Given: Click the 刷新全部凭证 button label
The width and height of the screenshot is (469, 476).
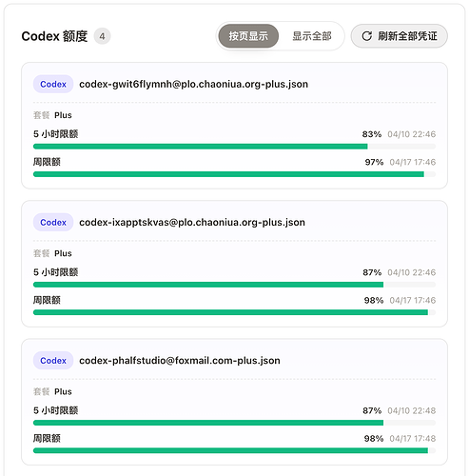Looking at the screenshot, I should [407, 36].
